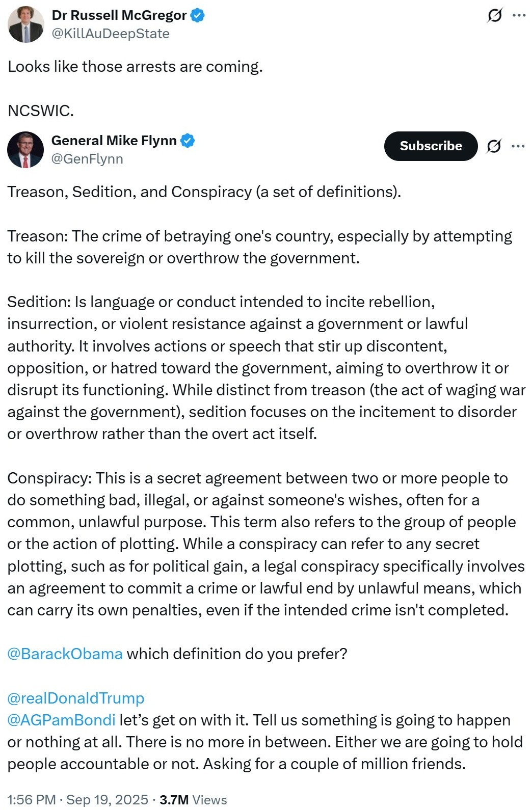
Task: Follow the @AGPamBondi mention link
Action: click(61, 720)
